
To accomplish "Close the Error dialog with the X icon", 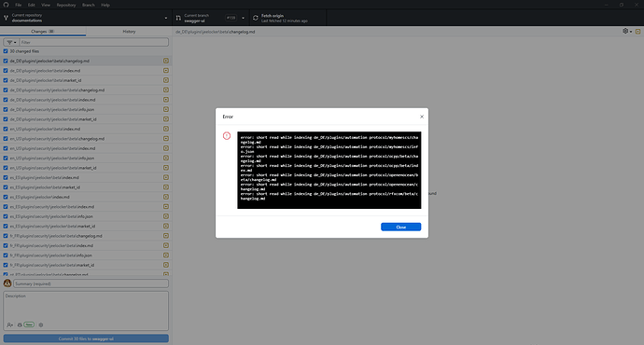I will point(422,117).
